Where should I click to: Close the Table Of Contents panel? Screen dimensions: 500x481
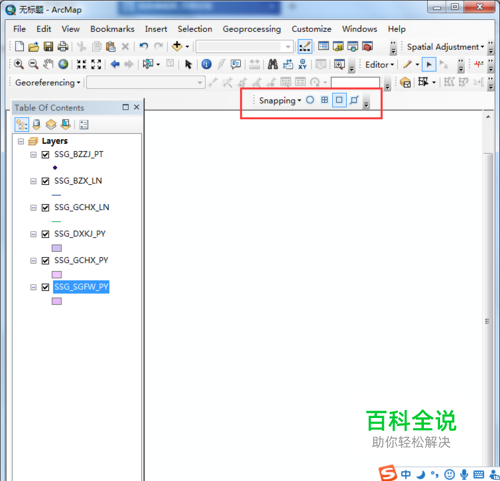pyautogui.click(x=136, y=107)
